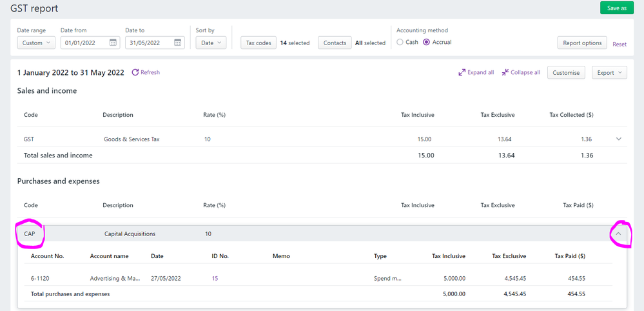644x311 pixels.
Task: Collapse the CAP Capital Acquisitions row
Action: (618, 234)
